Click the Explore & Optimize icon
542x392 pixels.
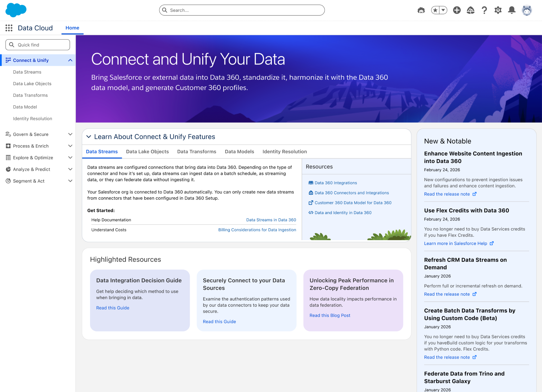(8, 157)
